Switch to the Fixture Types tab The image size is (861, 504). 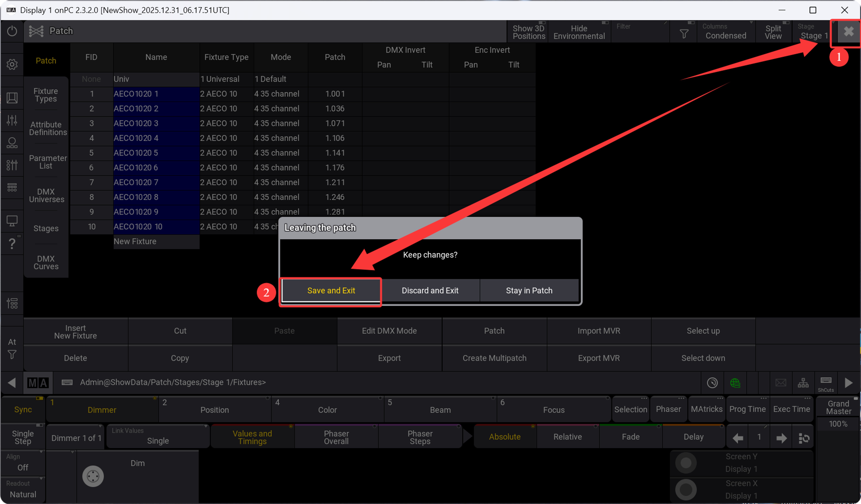coord(46,95)
